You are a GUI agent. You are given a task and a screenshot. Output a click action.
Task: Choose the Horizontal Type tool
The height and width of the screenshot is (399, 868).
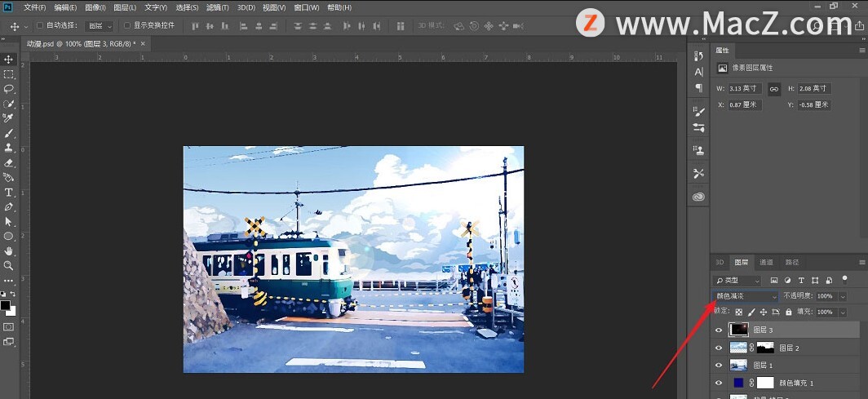point(9,192)
